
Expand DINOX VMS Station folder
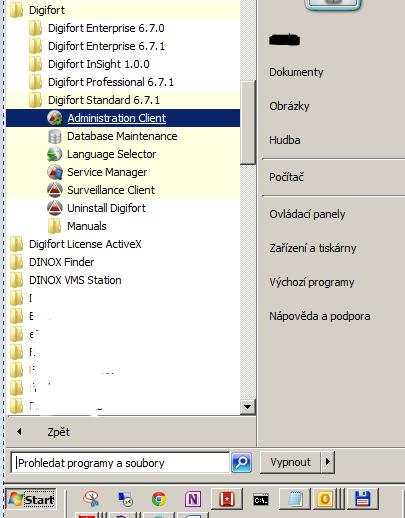(66, 280)
